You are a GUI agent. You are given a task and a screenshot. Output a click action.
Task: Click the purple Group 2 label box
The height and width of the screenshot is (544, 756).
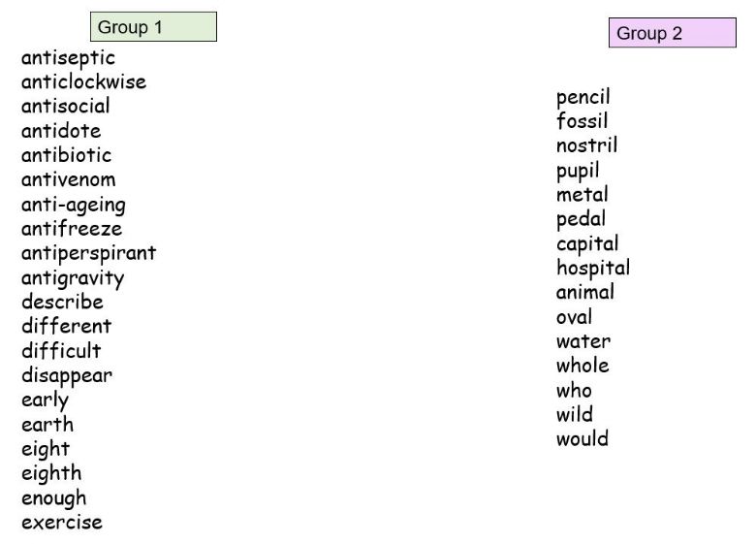tap(672, 33)
